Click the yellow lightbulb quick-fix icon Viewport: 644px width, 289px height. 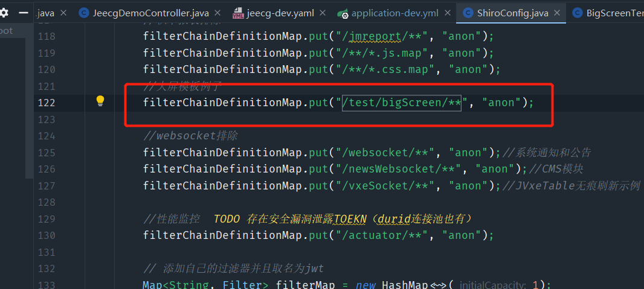(x=101, y=101)
